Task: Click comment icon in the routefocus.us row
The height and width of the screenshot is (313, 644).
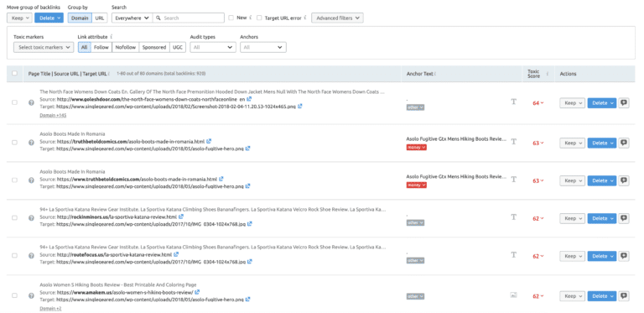Action: [624, 256]
